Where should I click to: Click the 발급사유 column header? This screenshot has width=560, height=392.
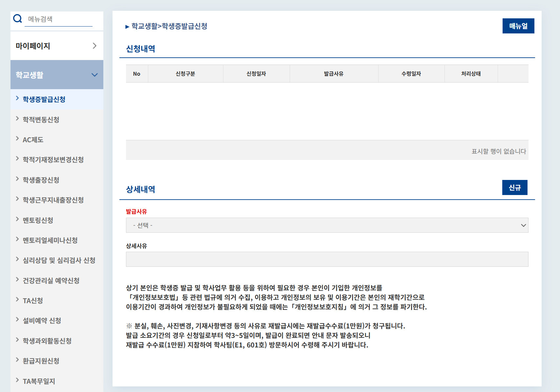(334, 74)
